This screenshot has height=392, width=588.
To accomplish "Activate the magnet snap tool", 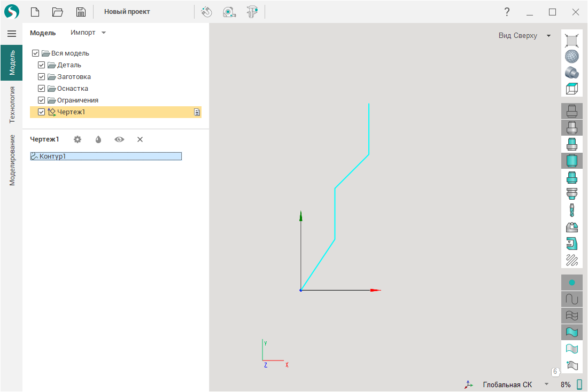I will 207,12.
